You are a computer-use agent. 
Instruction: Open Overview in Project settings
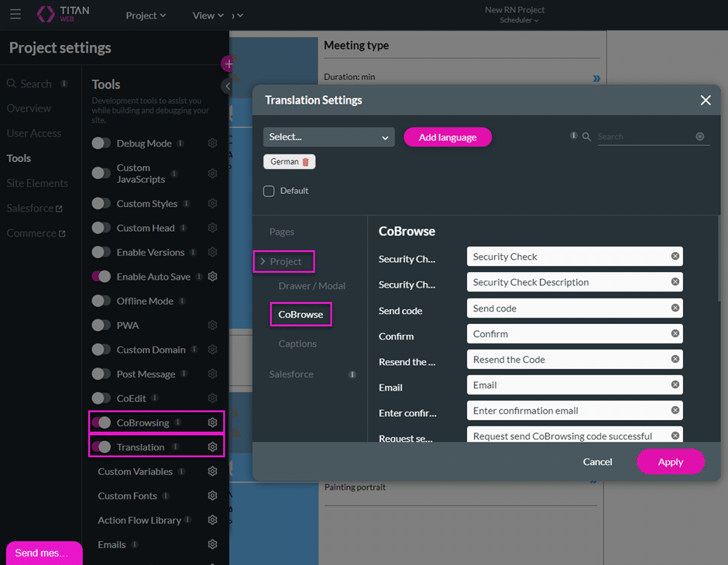pyautogui.click(x=29, y=109)
